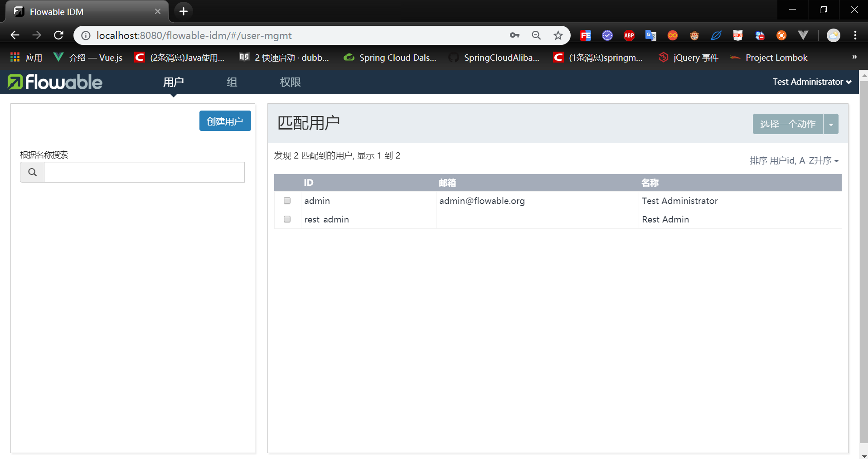The width and height of the screenshot is (868, 459).
Task: Open a new browser tab
Action: pos(184,11)
